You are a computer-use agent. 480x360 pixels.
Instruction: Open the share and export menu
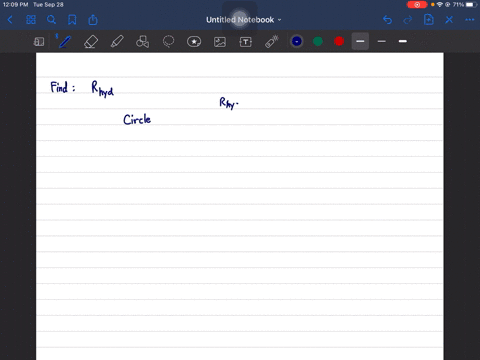93,20
